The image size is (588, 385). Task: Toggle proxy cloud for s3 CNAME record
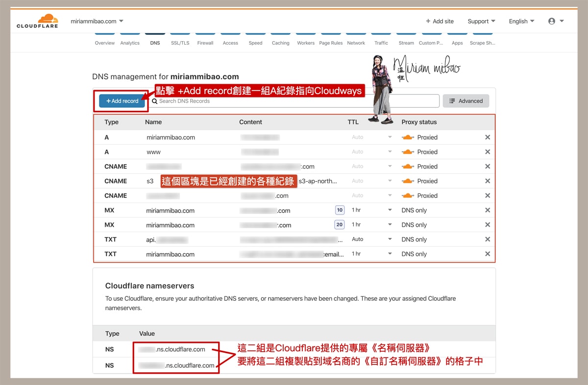click(x=408, y=181)
